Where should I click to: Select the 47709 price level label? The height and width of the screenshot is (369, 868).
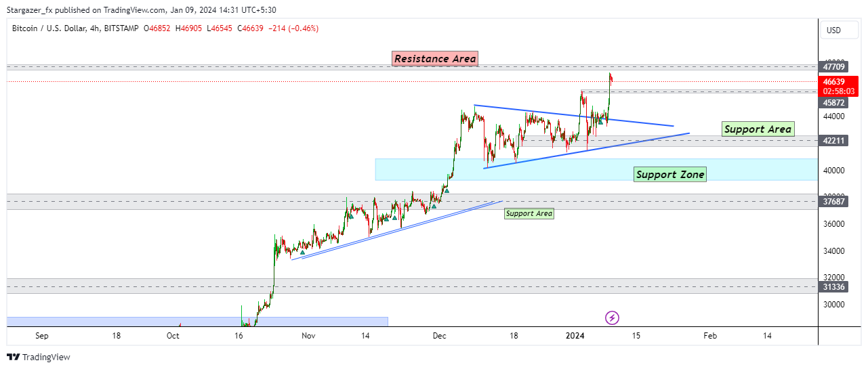point(833,67)
